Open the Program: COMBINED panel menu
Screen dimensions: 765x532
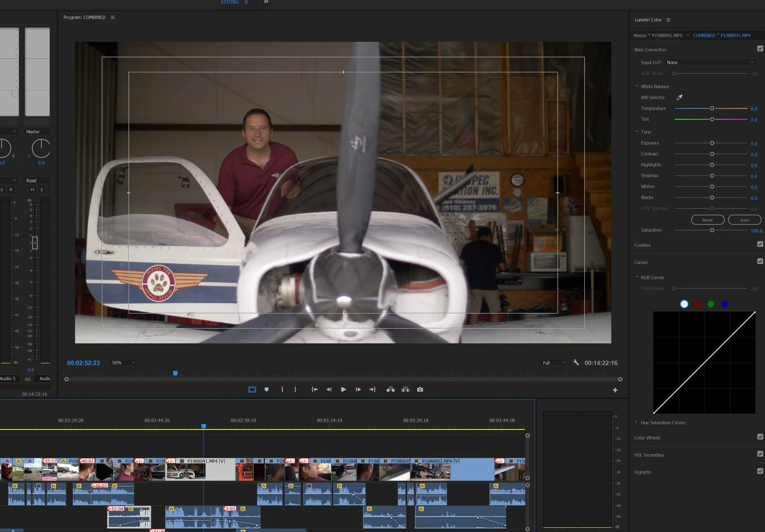[x=113, y=17]
